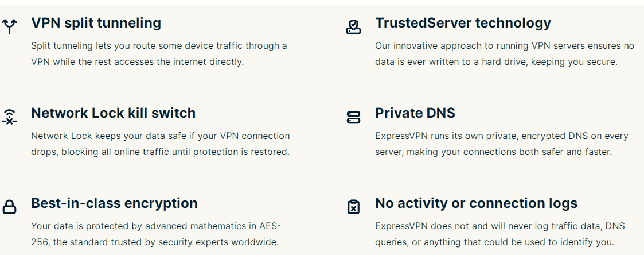644x255 pixels.
Task: Click the Network Lock description paragraph
Action: 160,144
